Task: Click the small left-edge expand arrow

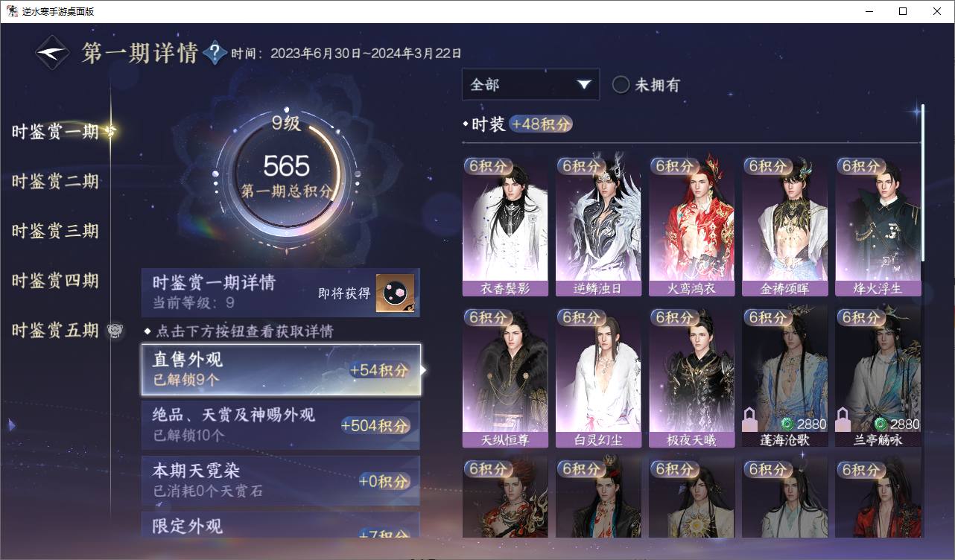Action: 11,425
